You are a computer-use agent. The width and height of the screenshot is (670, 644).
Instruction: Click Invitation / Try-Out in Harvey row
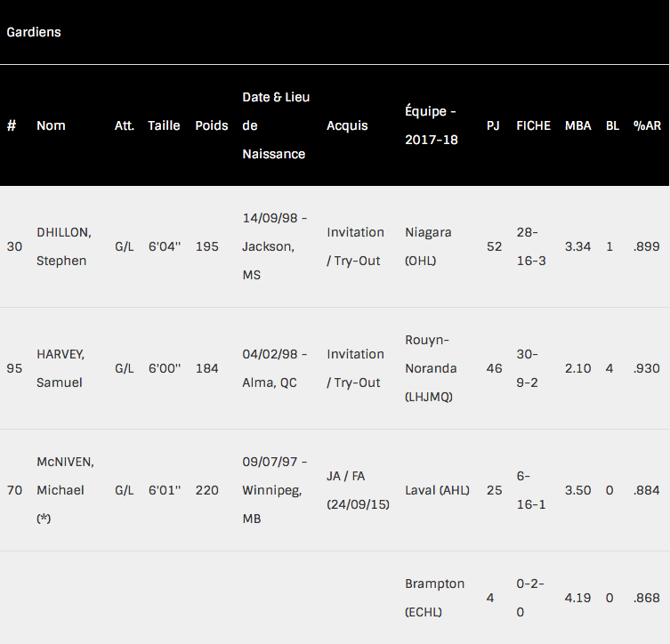point(356,368)
